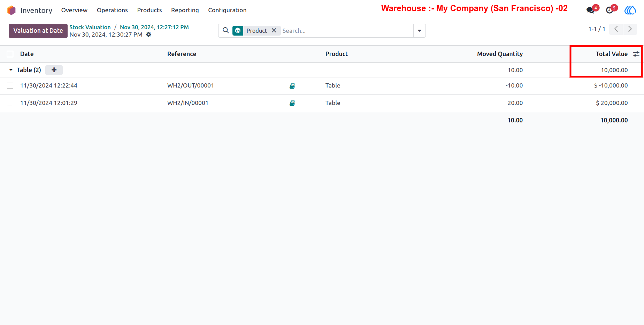Click the search magnifier icon
The width and height of the screenshot is (644, 325).
pos(226,31)
